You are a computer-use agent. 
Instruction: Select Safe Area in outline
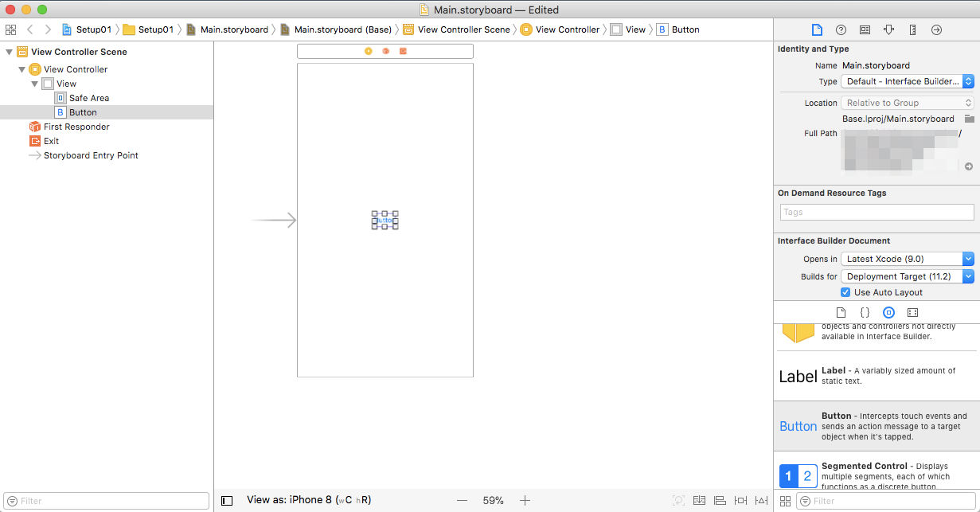tap(107, 98)
